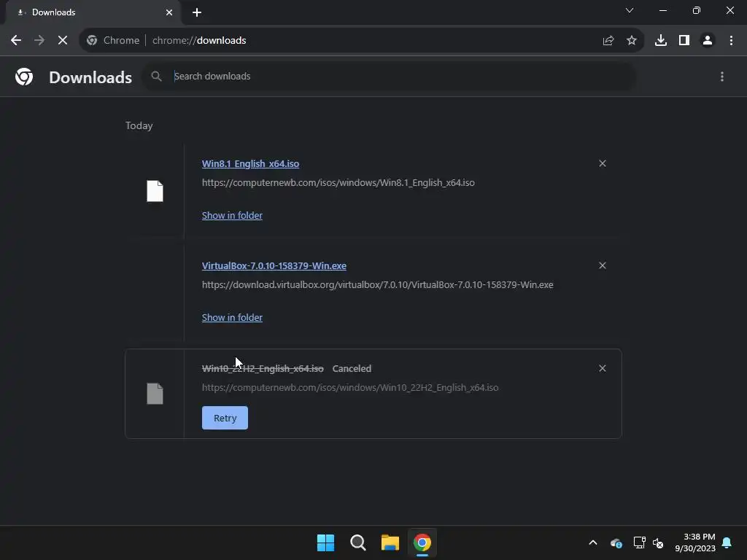747x560 pixels.
Task: Click the Win8.1 ISO file icon
Action: tap(155, 191)
